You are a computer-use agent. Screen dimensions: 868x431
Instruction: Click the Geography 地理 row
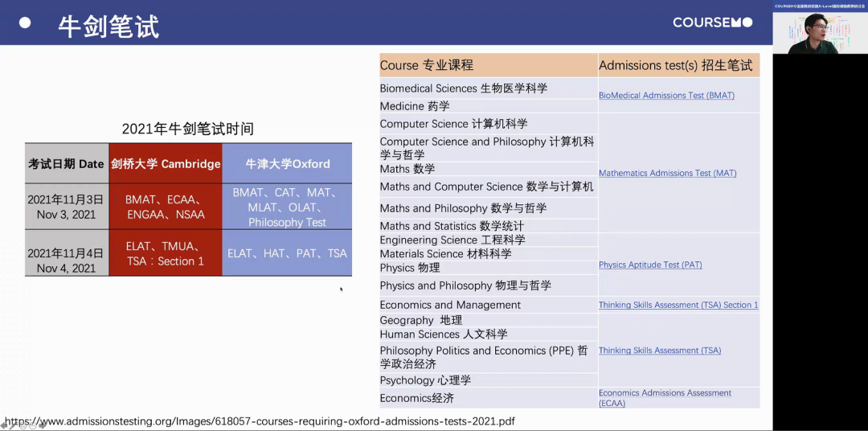pyautogui.click(x=489, y=320)
